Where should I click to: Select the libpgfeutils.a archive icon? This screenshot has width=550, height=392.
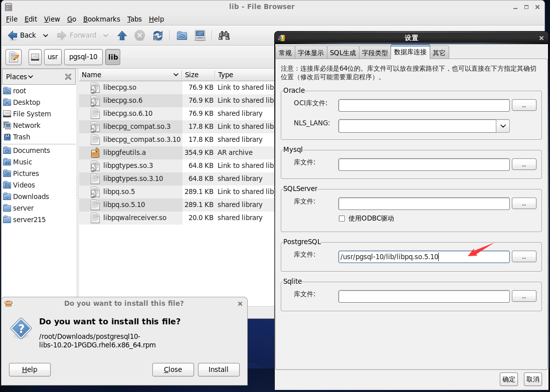95,152
